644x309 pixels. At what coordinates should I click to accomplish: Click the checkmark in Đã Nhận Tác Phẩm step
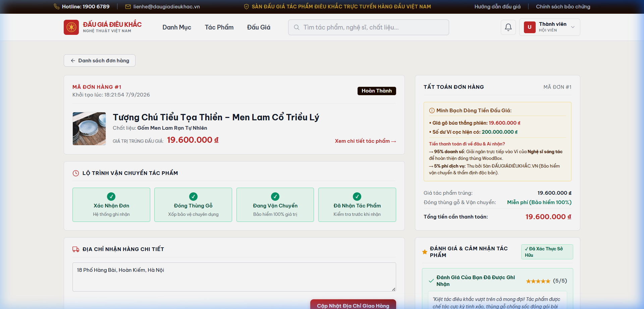357,196
